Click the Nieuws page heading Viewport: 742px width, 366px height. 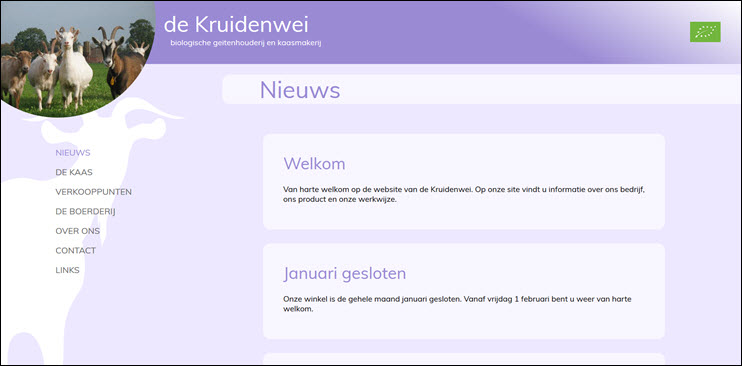(300, 90)
